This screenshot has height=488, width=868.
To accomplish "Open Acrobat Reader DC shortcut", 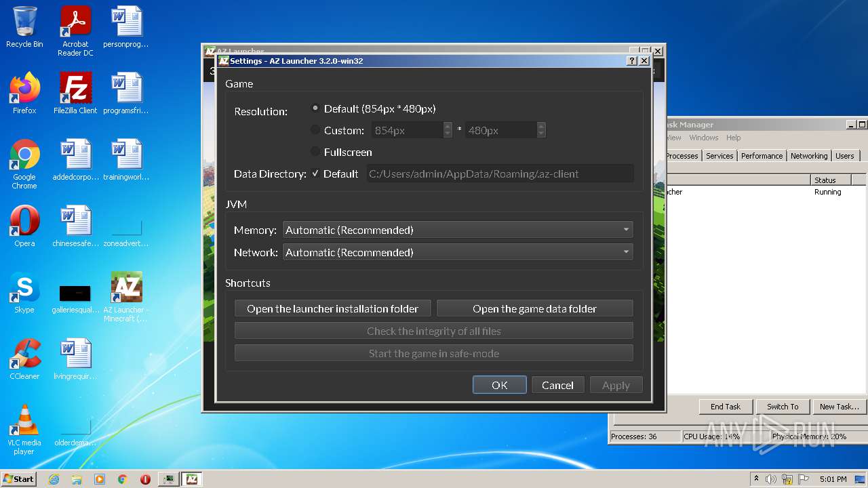I will 75,31.
